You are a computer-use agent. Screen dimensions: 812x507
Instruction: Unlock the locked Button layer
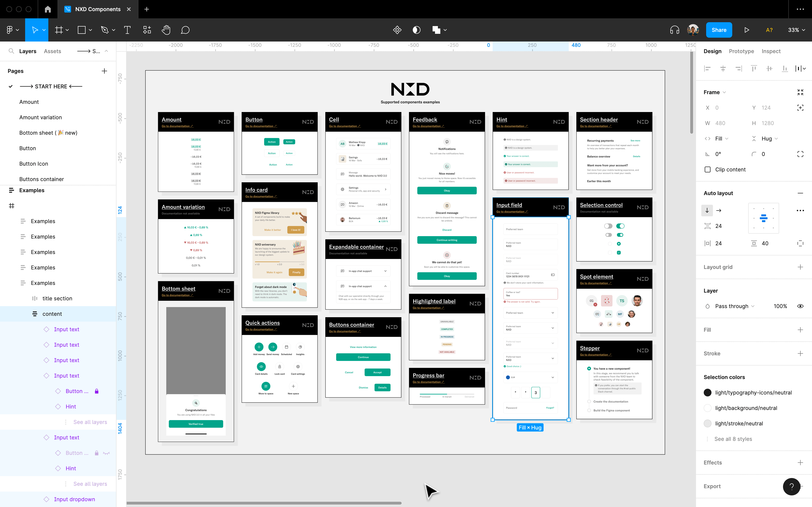tap(97, 391)
